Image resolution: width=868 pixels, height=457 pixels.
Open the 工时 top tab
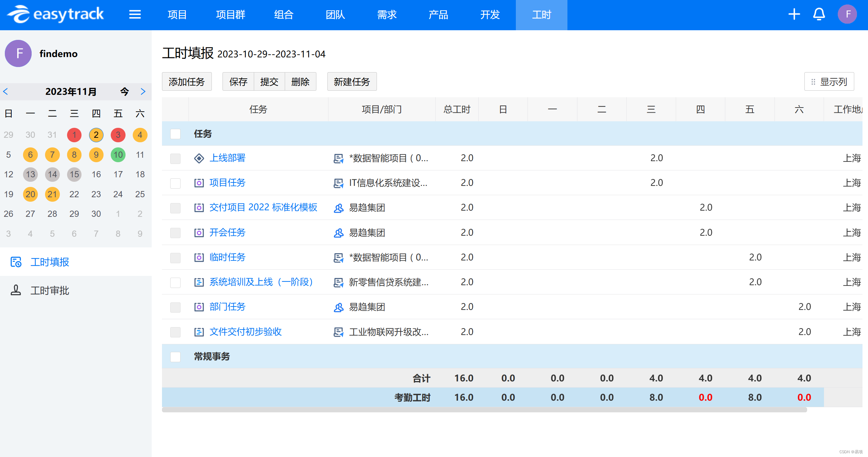tap(542, 15)
